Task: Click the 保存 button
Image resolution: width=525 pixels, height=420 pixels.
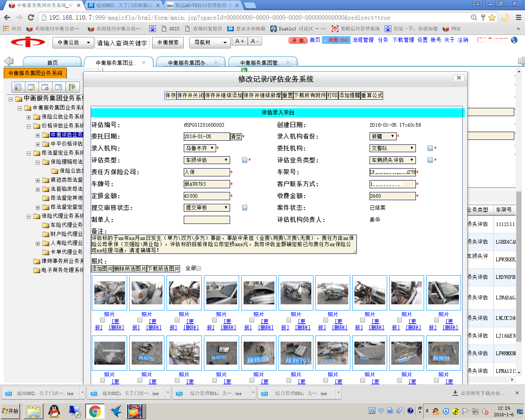Action: coord(170,95)
